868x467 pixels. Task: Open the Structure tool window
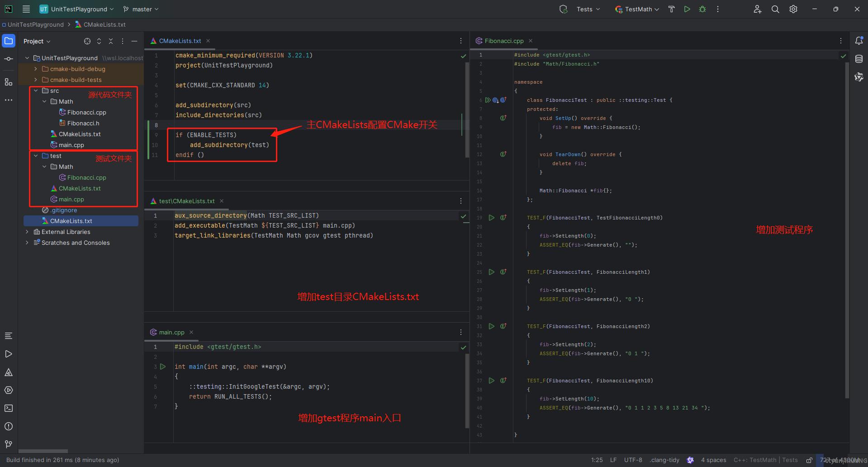click(x=9, y=82)
